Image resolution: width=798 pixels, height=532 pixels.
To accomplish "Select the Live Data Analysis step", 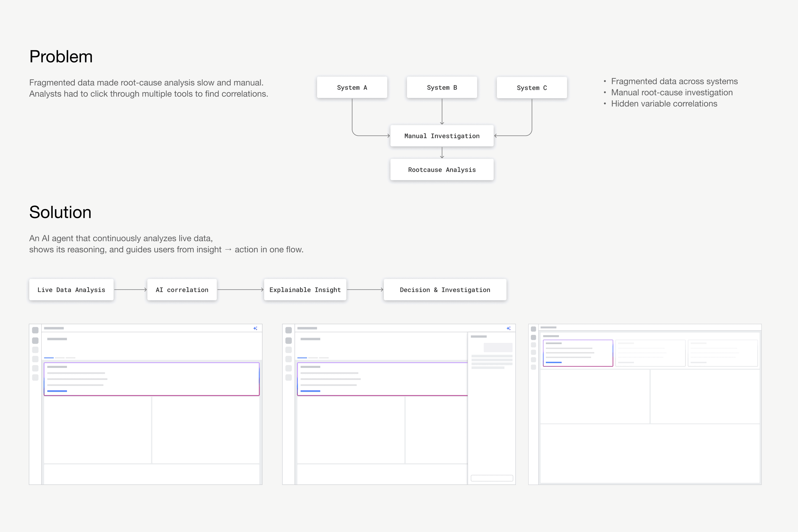I will pos(71,290).
